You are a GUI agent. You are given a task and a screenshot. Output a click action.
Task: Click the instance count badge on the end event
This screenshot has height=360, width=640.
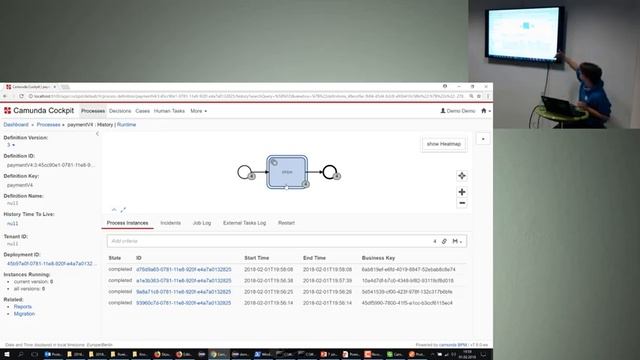[x=337, y=176]
